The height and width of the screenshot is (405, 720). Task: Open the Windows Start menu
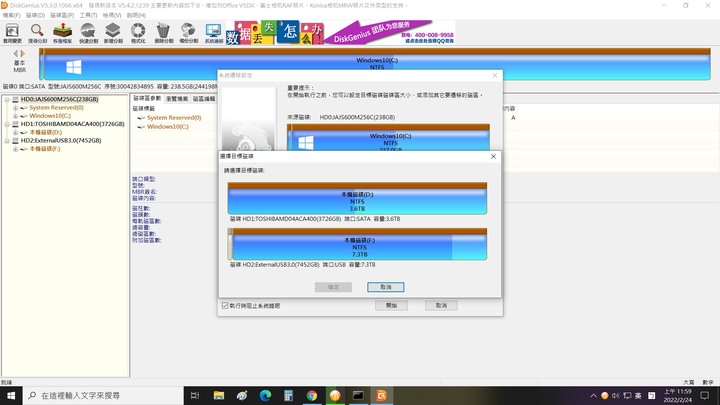(x=11, y=395)
